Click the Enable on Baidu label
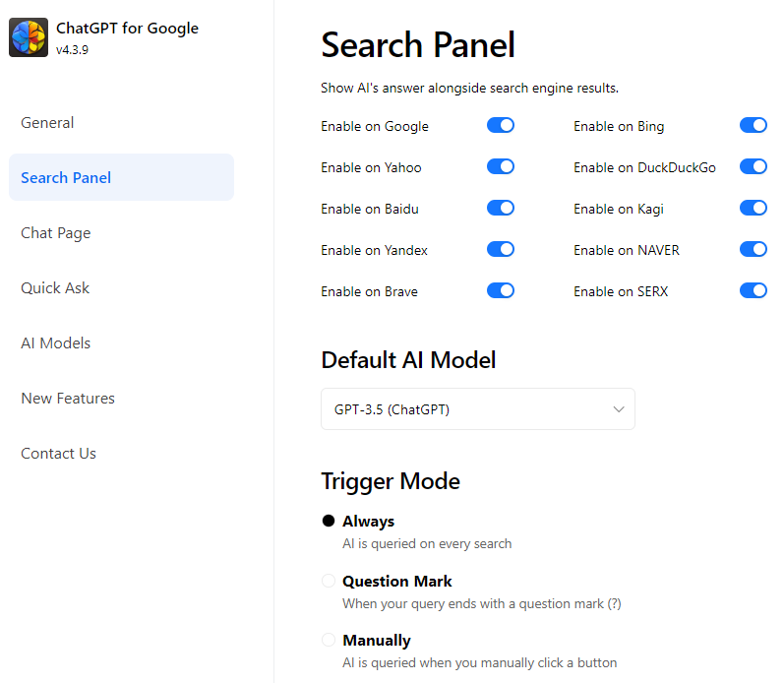Screen dimensions: 784x683 (x=370, y=210)
